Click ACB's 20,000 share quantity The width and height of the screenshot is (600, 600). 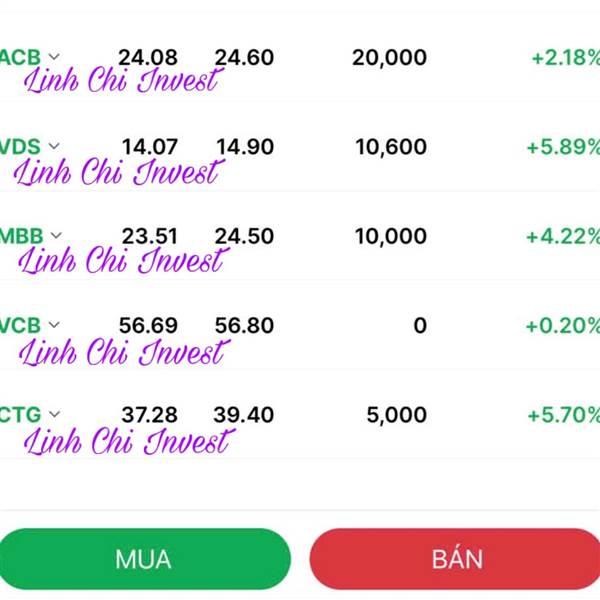click(x=389, y=58)
